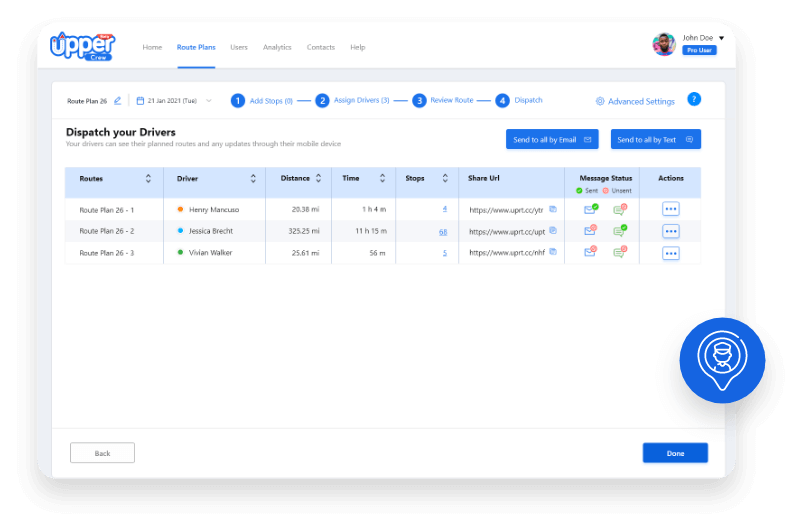Image resolution: width=803 pixels, height=531 pixels.
Task: Click the round driver location pin badge
Action: click(722, 360)
